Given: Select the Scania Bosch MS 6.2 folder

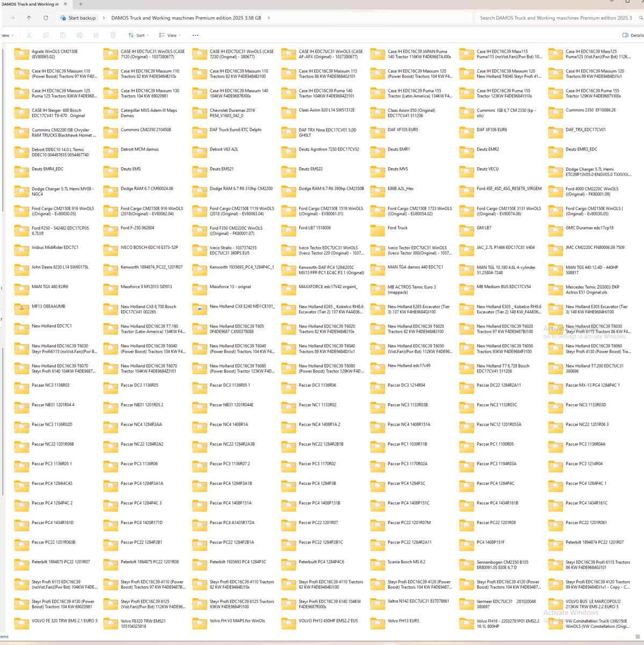Looking at the screenshot, I should (406, 562).
